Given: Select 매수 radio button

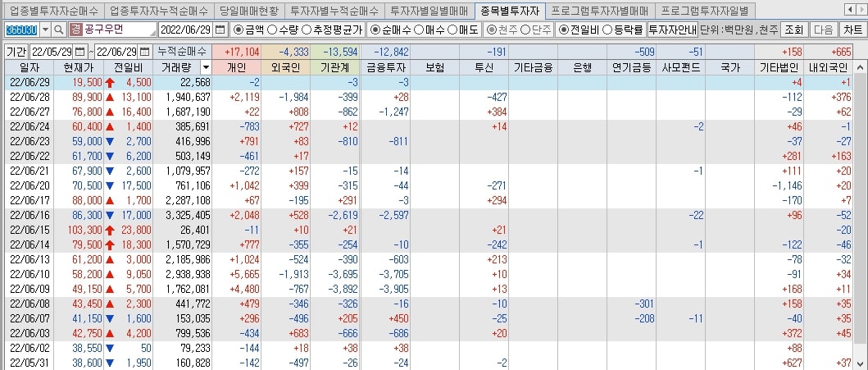Looking at the screenshot, I should pyautogui.click(x=419, y=30).
